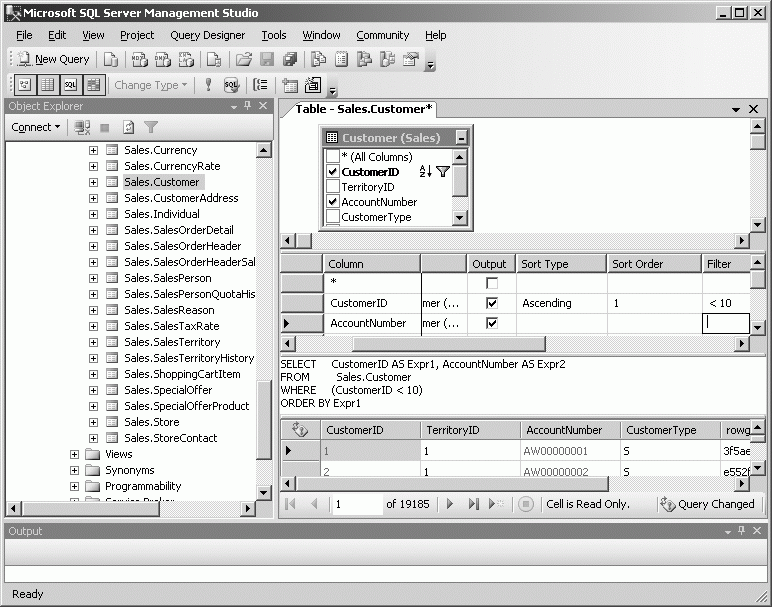
Task: Open the Change Type dropdown
Action: pos(151,85)
